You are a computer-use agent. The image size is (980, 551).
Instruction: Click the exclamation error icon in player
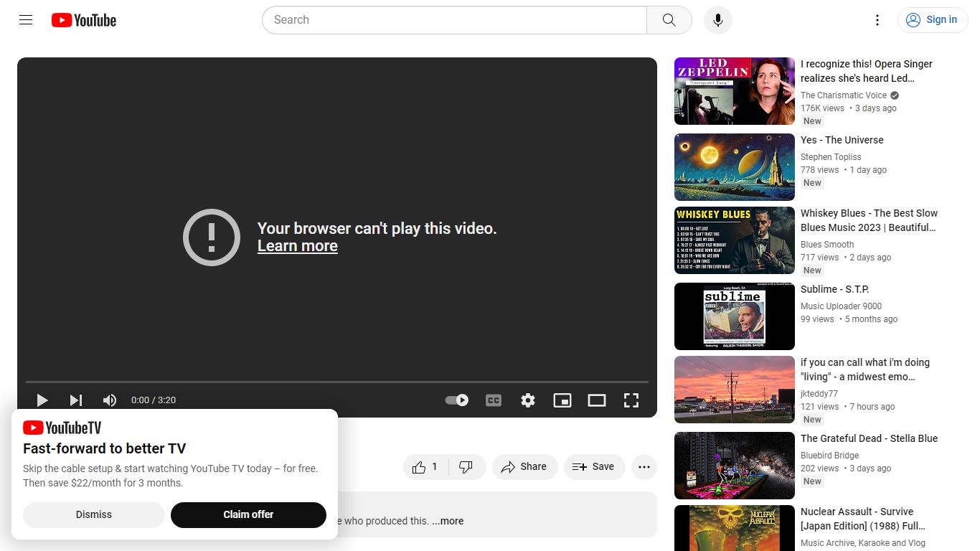[212, 237]
